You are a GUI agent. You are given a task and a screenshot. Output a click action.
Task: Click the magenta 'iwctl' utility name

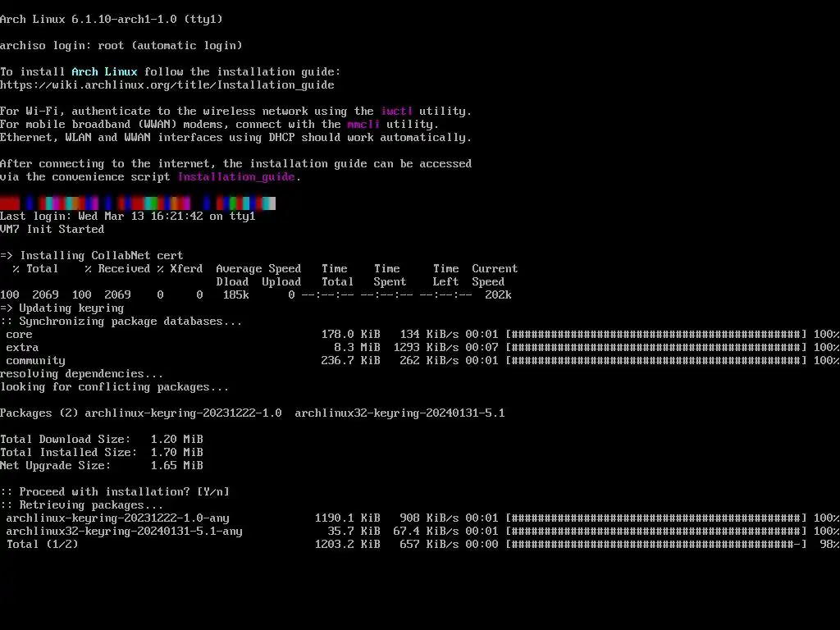click(x=396, y=111)
